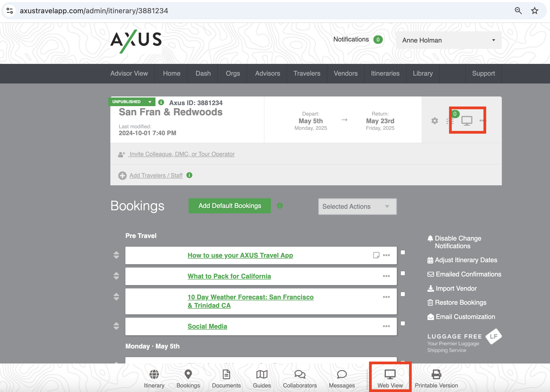The image size is (550, 392).
Task: Open Printable Version printer icon
Action: point(436,374)
